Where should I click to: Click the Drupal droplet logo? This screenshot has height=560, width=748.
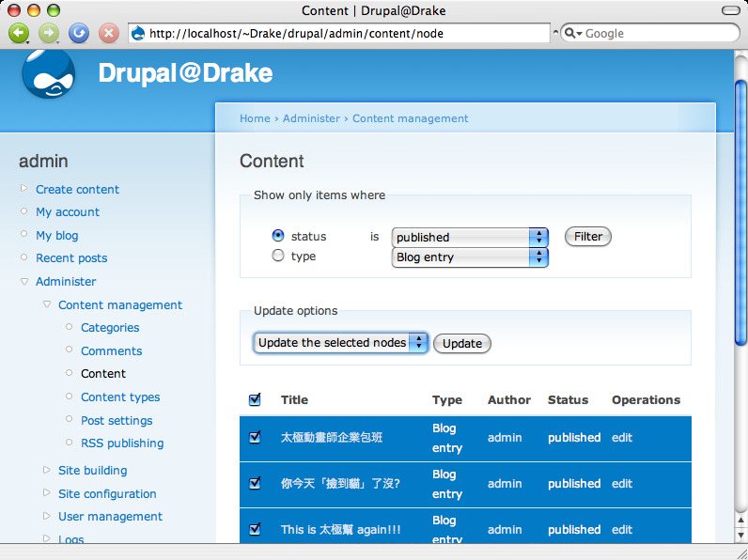(x=48, y=73)
